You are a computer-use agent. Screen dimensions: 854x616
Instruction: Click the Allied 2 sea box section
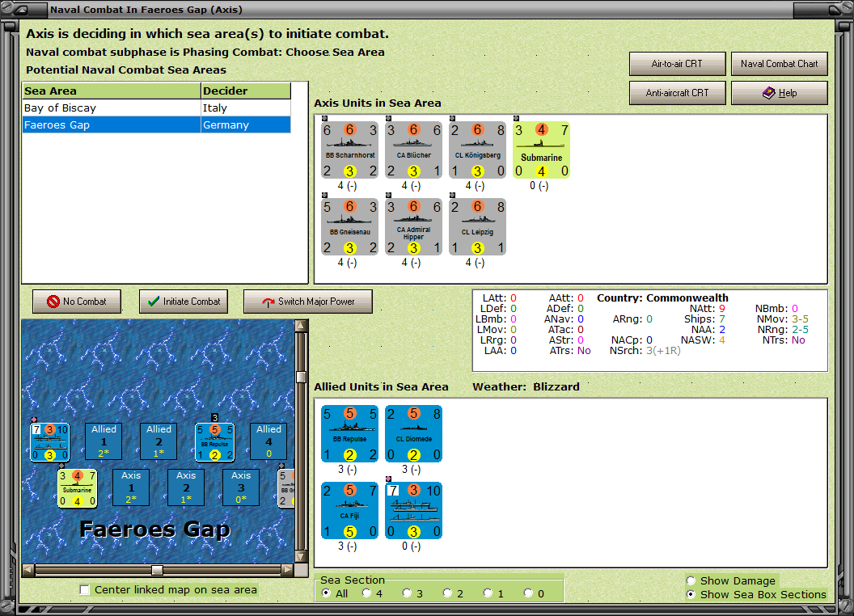pyautogui.click(x=159, y=441)
